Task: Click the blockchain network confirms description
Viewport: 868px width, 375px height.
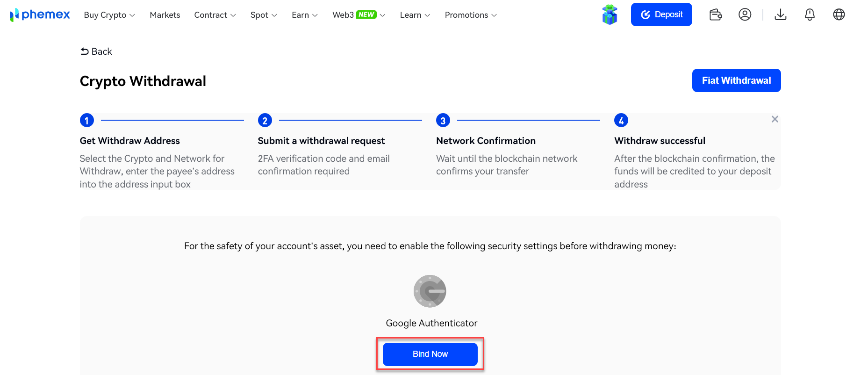Action: [x=507, y=165]
